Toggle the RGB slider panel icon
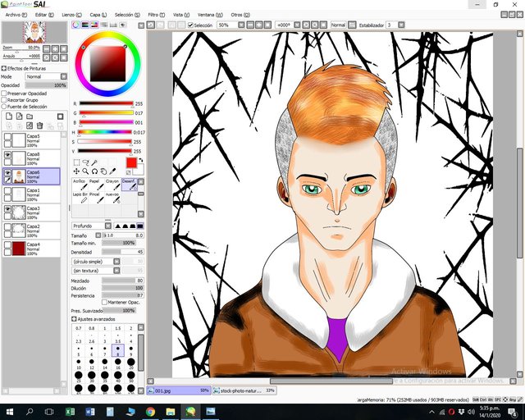 click(85, 25)
